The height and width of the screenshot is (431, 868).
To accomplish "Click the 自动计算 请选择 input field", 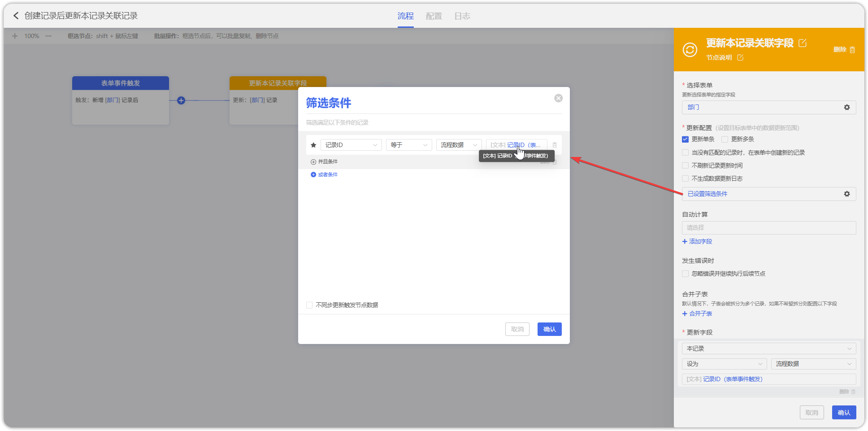I will 768,228.
